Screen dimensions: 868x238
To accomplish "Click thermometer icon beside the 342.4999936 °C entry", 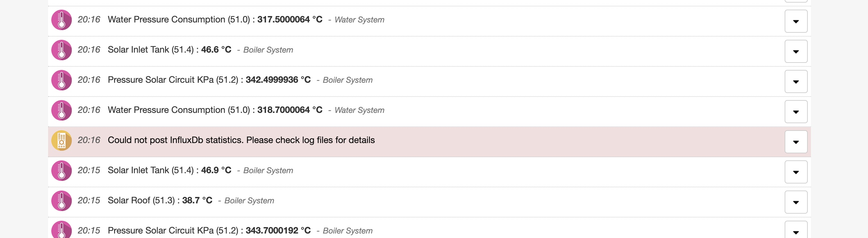I will 61,80.
